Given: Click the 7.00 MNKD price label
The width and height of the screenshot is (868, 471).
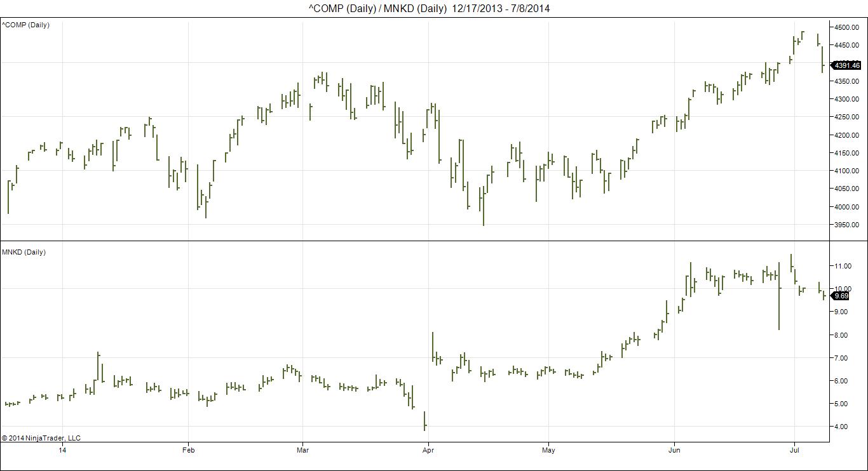Looking at the screenshot, I should coord(843,358).
